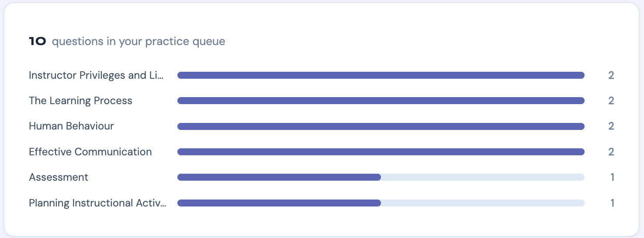Choose the Effective Communication topic label
Screen dimensions: 644x238
90,152
